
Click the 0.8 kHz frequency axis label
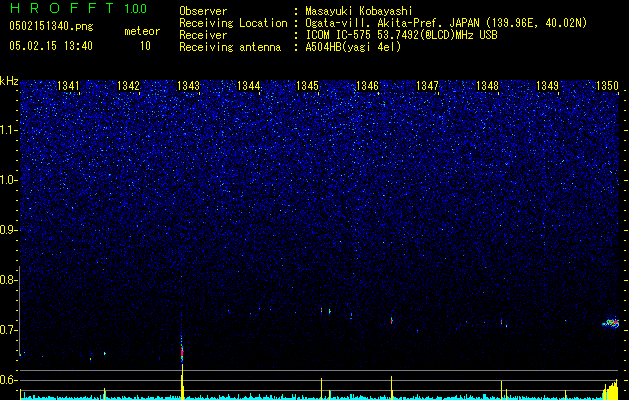point(8,280)
